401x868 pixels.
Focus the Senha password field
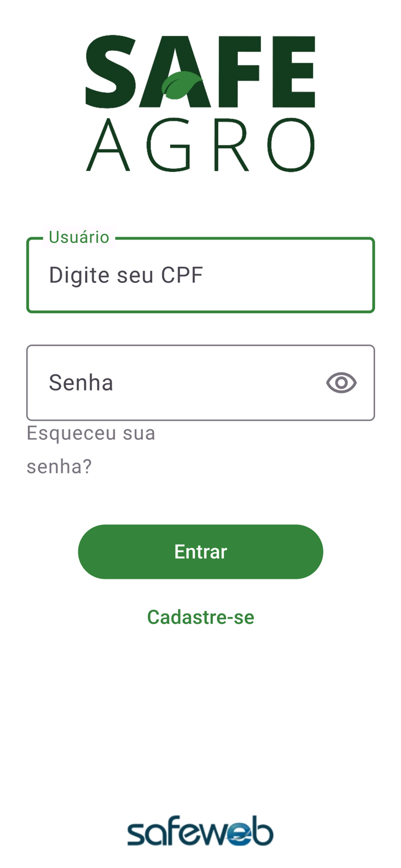(x=174, y=382)
